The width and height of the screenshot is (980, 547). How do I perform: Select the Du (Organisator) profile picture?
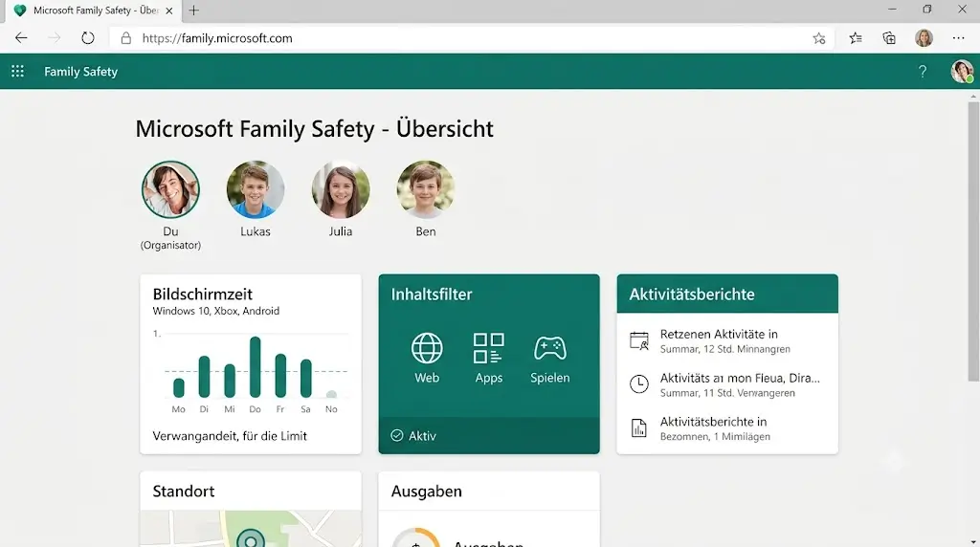pos(170,189)
